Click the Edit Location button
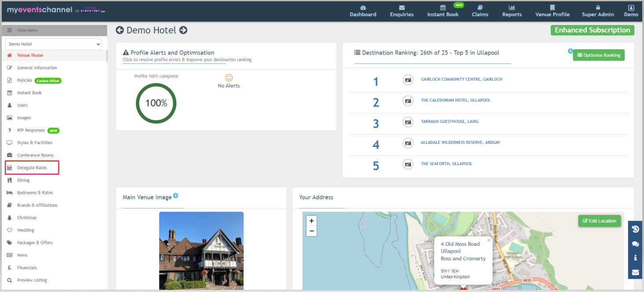Screen dimensions: 644x292 [599, 221]
